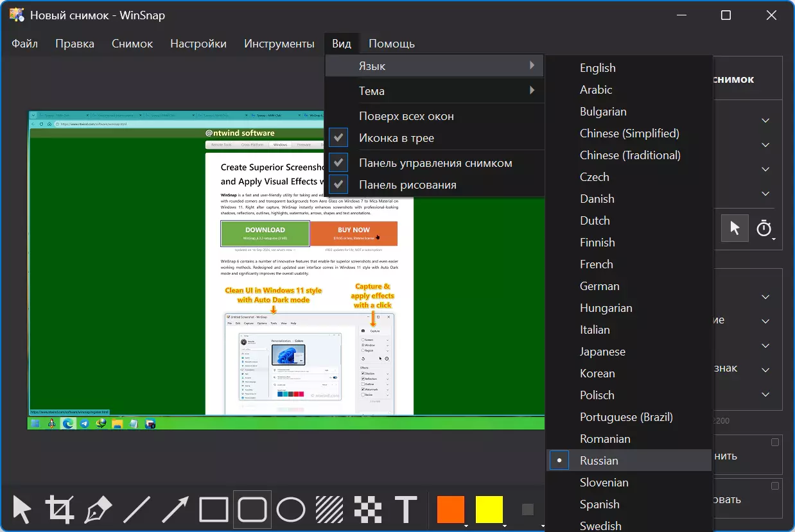
Task: Enable 'Поверх всех окон' option
Action: (x=435, y=116)
